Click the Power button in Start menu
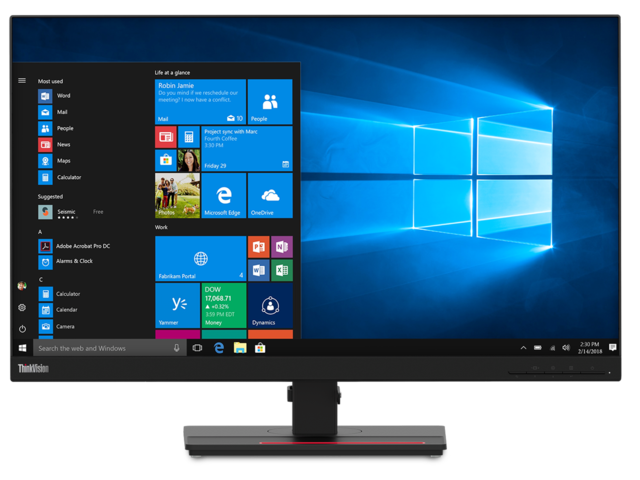Image resolution: width=640 pixels, height=480 pixels. pos(22,329)
